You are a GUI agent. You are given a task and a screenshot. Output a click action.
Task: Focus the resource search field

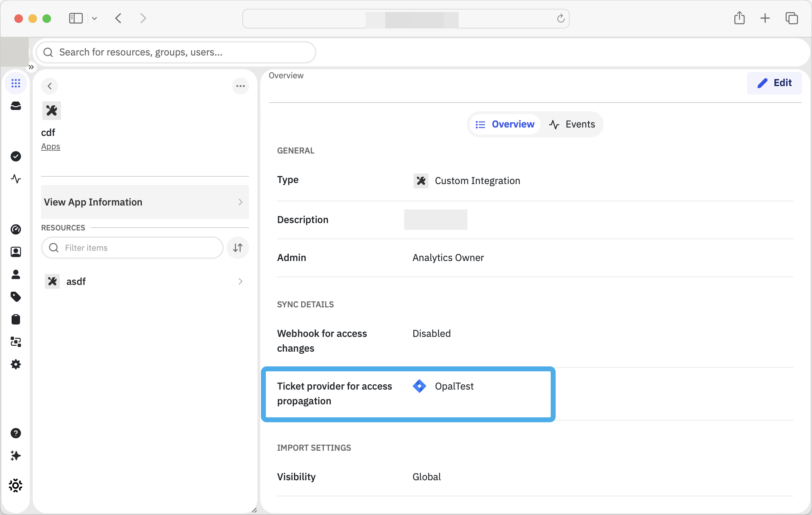point(176,52)
